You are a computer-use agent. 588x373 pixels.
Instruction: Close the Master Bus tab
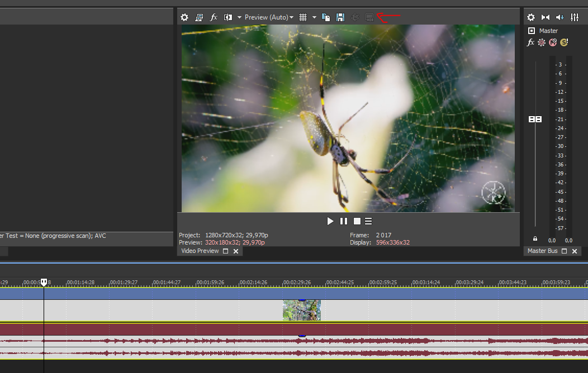(575, 251)
